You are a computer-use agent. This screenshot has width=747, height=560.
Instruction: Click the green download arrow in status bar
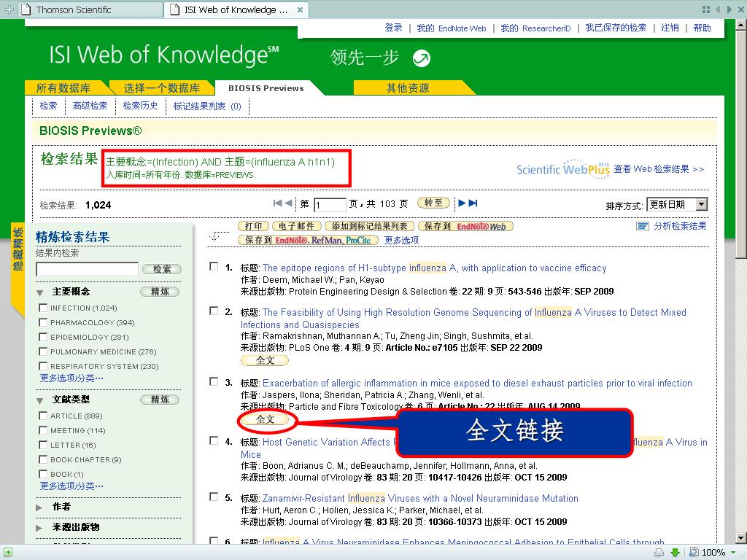pos(675,553)
